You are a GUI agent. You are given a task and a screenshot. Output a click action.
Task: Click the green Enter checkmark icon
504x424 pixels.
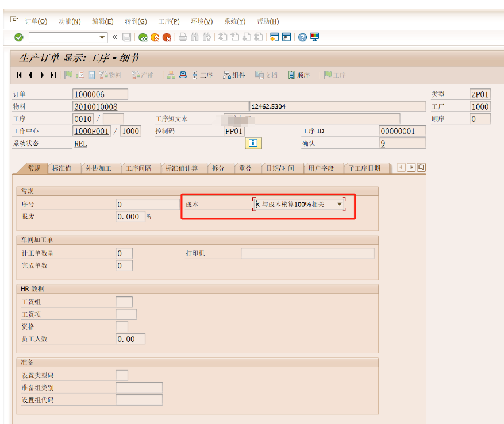(x=17, y=37)
